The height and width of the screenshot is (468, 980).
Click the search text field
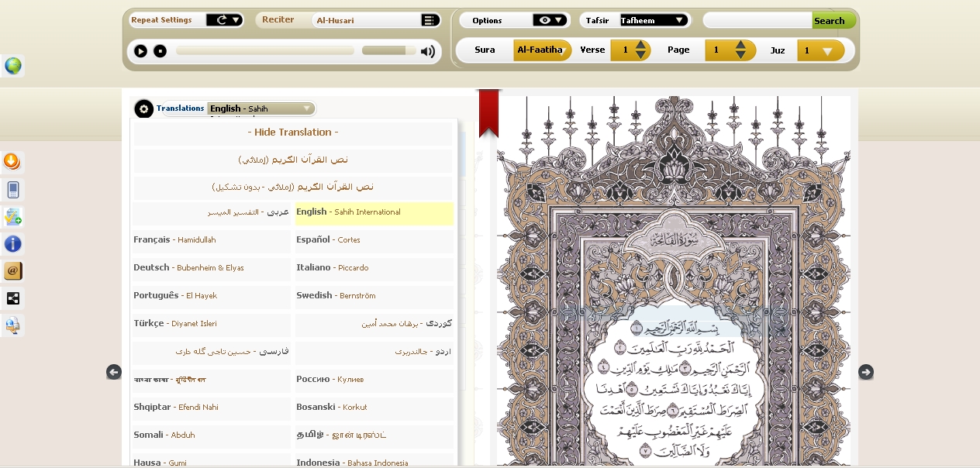pyautogui.click(x=758, y=21)
